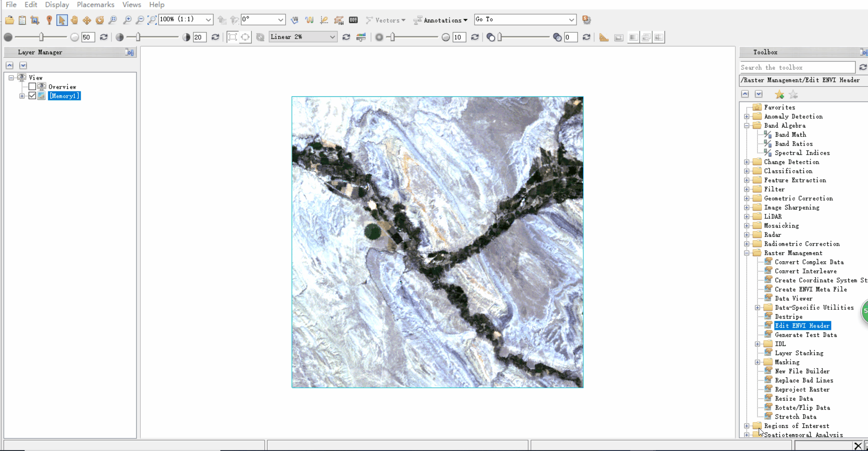Open the Go To dropdown
The image size is (868, 451).
572,20
